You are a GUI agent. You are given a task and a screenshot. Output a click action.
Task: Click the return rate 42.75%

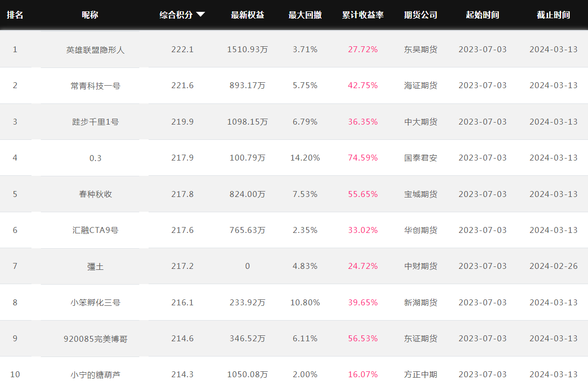[x=363, y=86]
